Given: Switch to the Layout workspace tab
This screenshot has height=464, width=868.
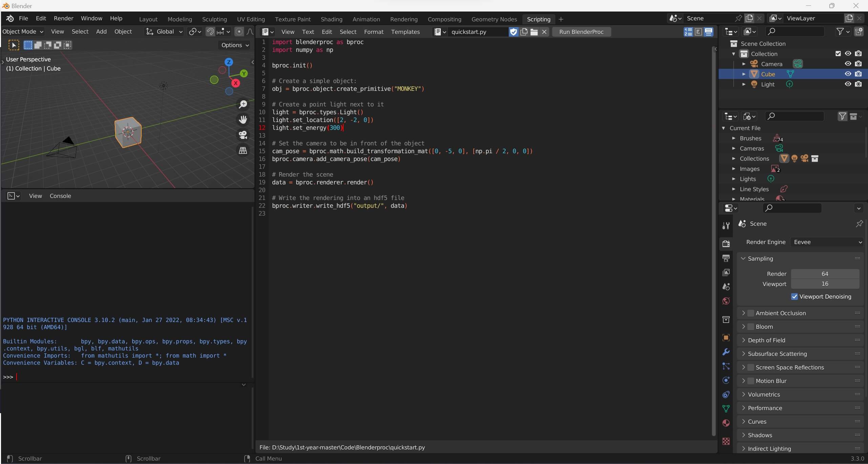Looking at the screenshot, I should pos(148,19).
